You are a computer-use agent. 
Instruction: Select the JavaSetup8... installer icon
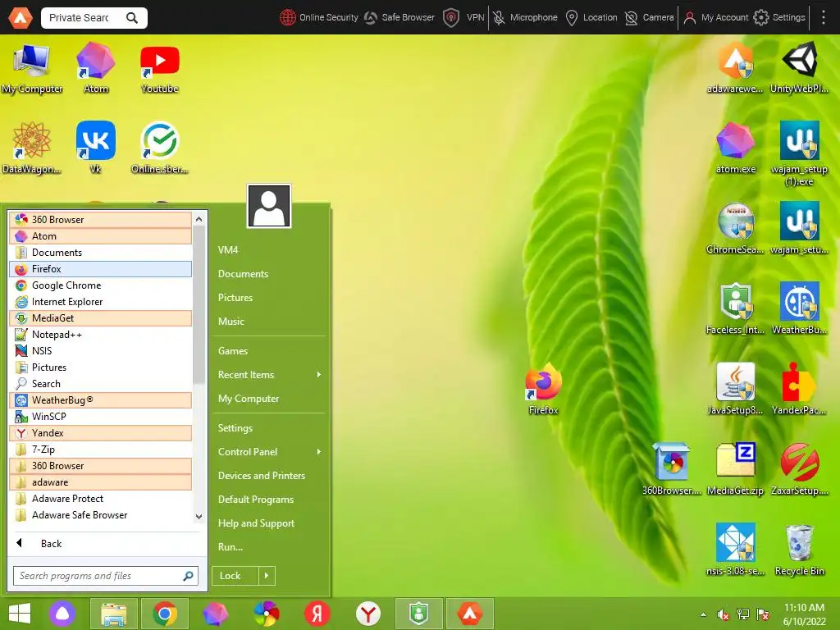736,390
